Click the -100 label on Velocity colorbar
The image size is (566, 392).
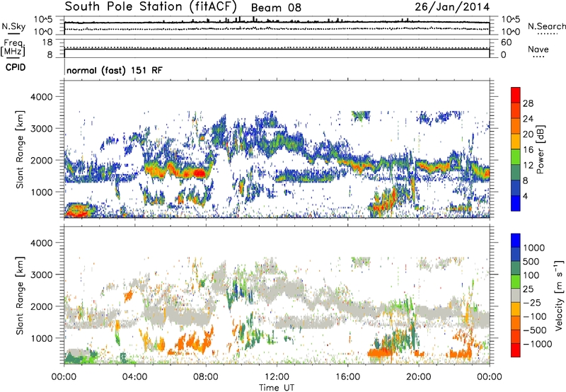(x=536, y=316)
